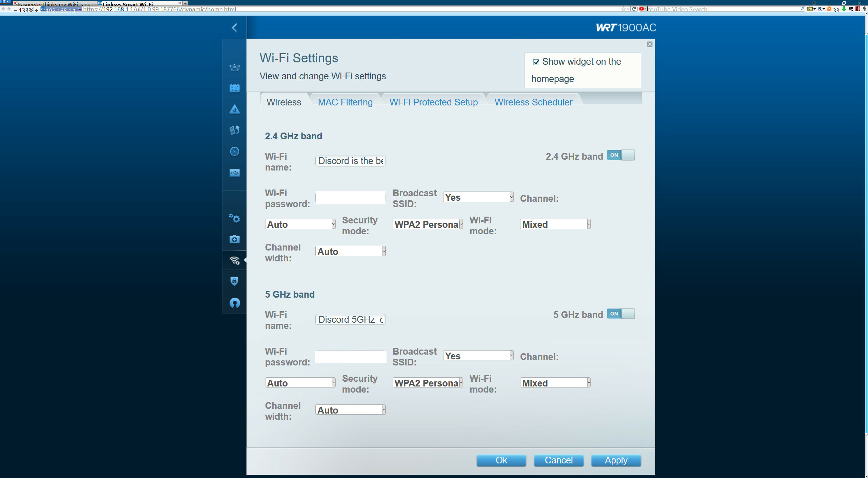Screen dimensions: 868x478
Task: Open the Speed Test gauge icon
Action: (x=234, y=151)
